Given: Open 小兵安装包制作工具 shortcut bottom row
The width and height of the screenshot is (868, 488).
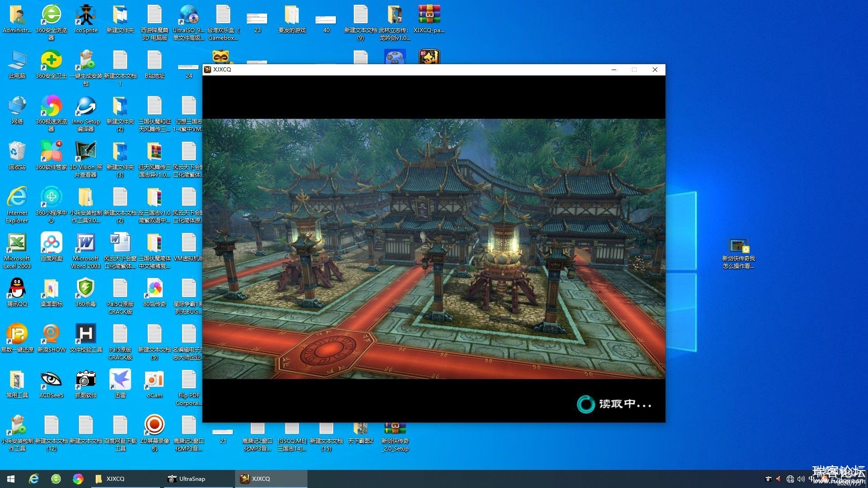Looking at the screenshot, I should pos(17,433).
